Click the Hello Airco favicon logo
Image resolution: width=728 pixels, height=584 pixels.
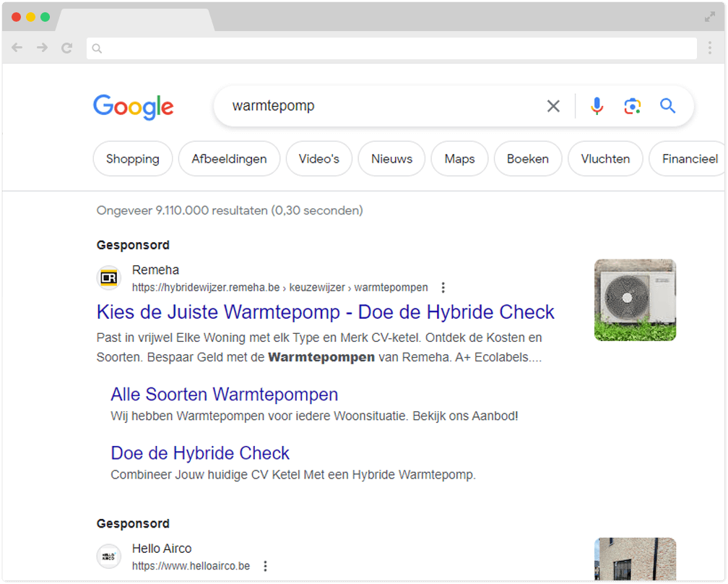pos(109,556)
